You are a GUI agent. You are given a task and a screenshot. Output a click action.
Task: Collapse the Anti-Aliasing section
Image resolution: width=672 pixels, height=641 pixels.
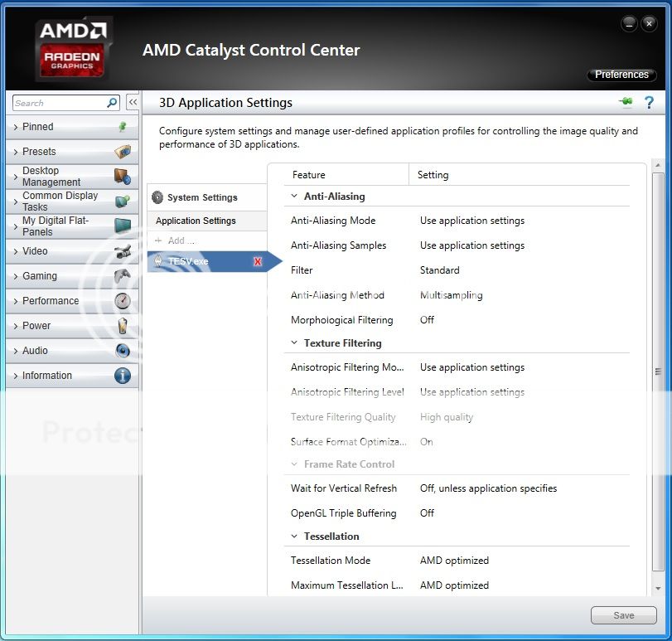(x=294, y=197)
